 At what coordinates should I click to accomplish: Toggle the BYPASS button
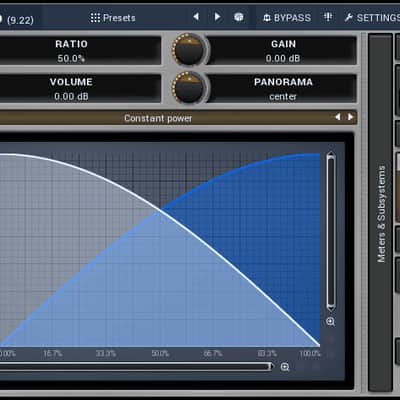tap(287, 18)
